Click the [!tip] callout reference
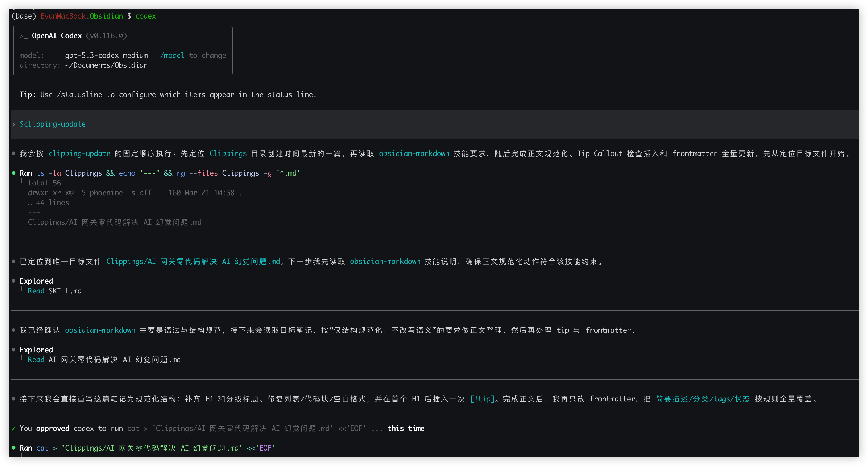868x466 pixels. point(482,399)
